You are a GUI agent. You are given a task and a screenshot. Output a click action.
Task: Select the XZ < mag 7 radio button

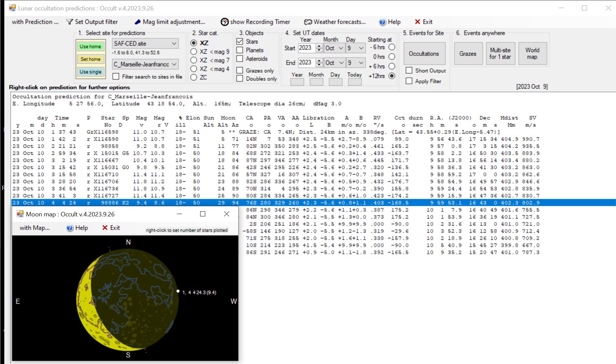(194, 60)
